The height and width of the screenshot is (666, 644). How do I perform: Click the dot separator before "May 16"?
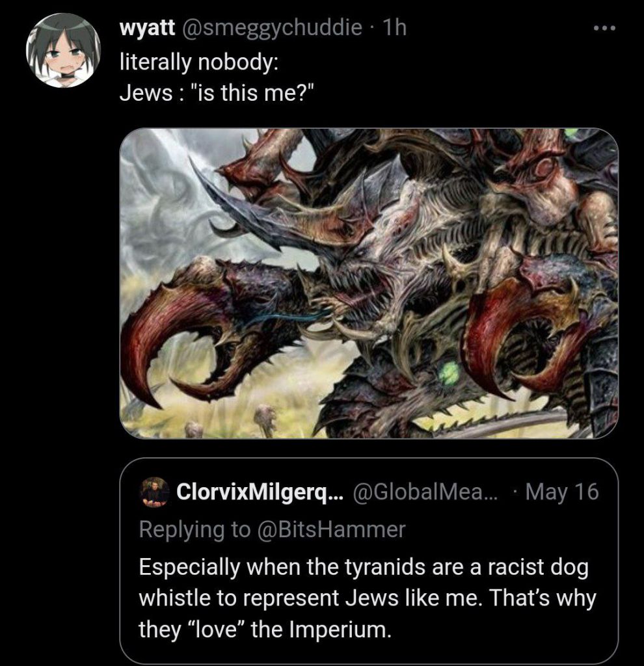pyautogui.click(x=515, y=493)
